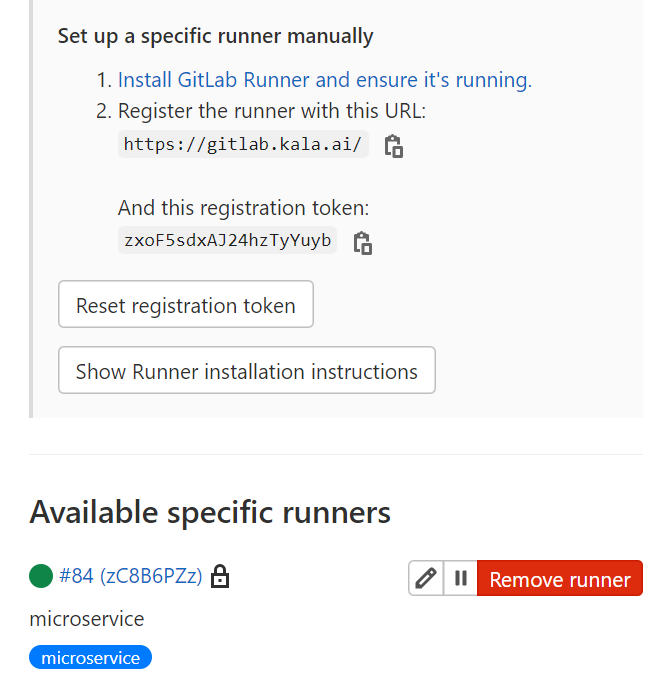Click the microservice runner description text
657x682 pixels.
[x=87, y=619]
